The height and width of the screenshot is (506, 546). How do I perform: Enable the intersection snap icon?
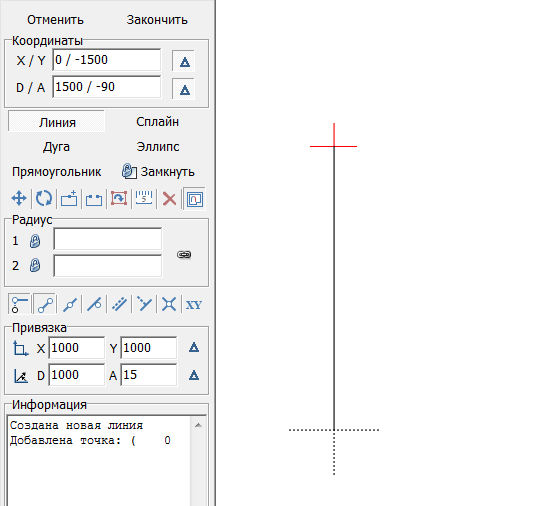[x=169, y=305]
